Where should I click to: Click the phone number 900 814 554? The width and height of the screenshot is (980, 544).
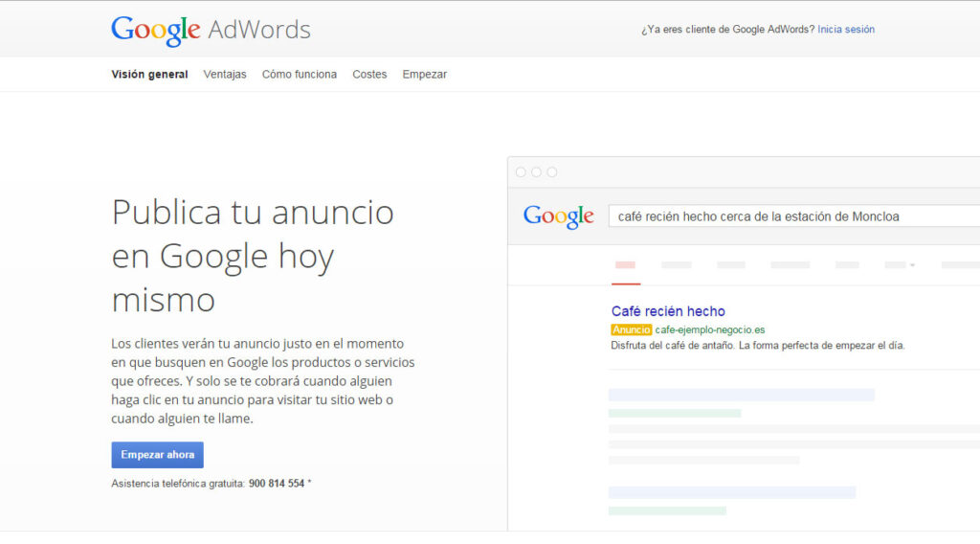click(277, 484)
